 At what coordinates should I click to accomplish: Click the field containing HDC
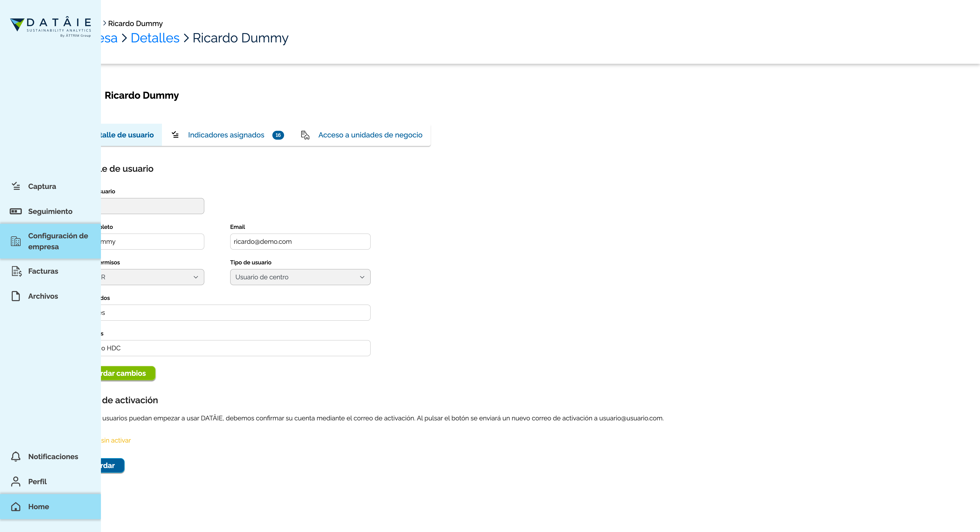pyautogui.click(x=235, y=348)
